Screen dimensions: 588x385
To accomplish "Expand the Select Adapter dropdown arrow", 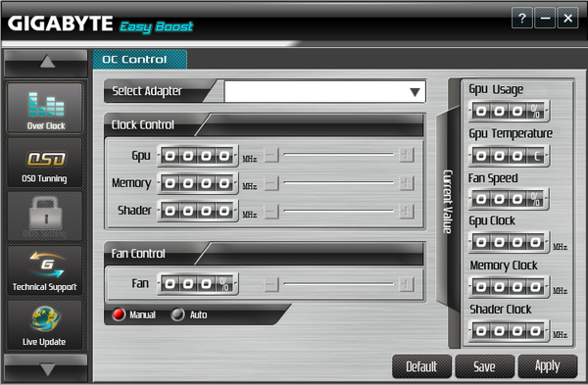I will [415, 92].
